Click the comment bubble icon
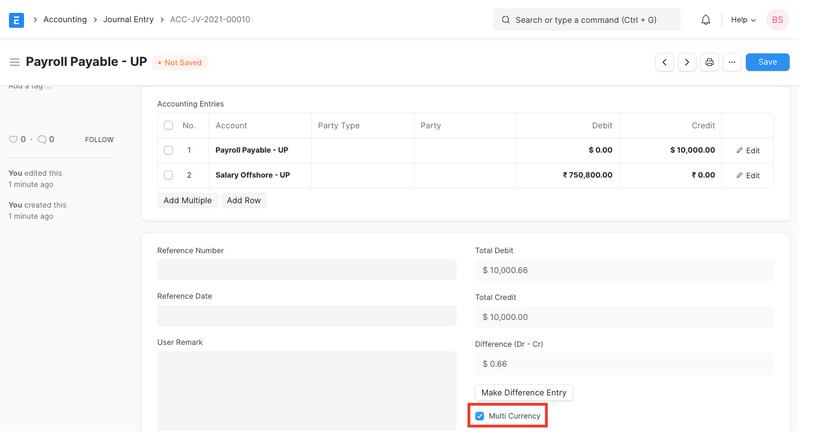 click(42, 140)
